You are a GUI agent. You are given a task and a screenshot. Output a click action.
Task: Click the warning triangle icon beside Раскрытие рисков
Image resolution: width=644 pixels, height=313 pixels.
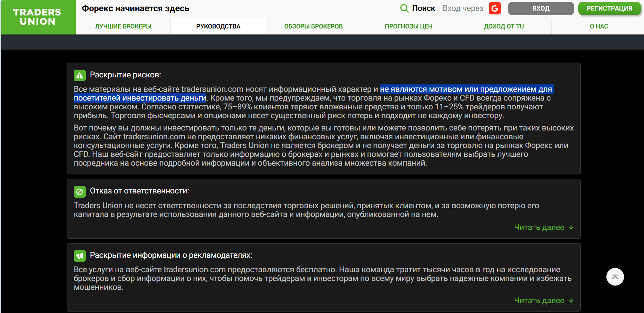coord(80,75)
